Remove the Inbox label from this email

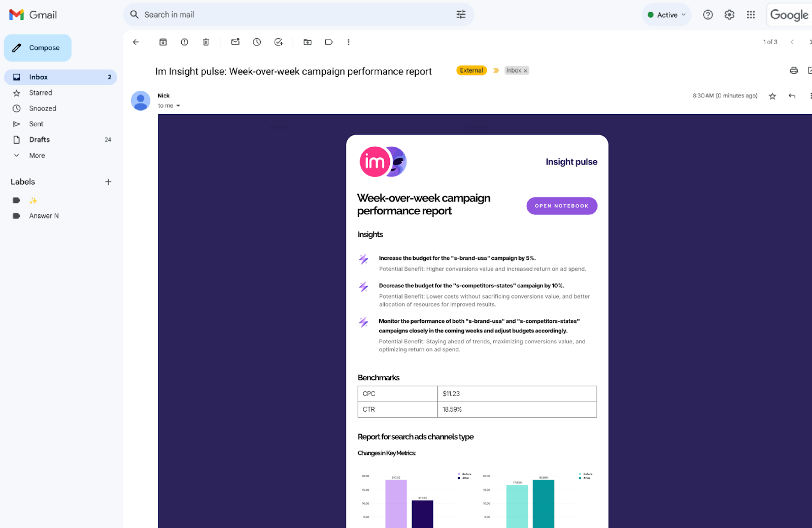[x=525, y=71]
